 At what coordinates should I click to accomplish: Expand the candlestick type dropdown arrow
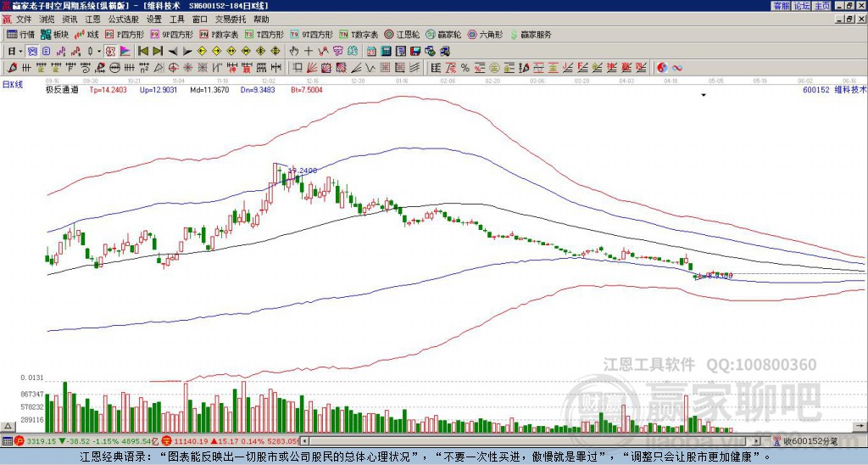[x=100, y=51]
